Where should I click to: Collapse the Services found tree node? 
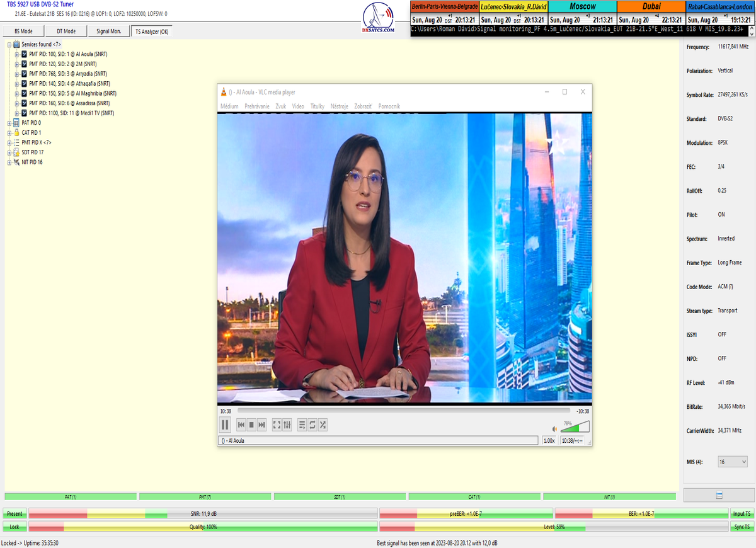click(x=9, y=45)
